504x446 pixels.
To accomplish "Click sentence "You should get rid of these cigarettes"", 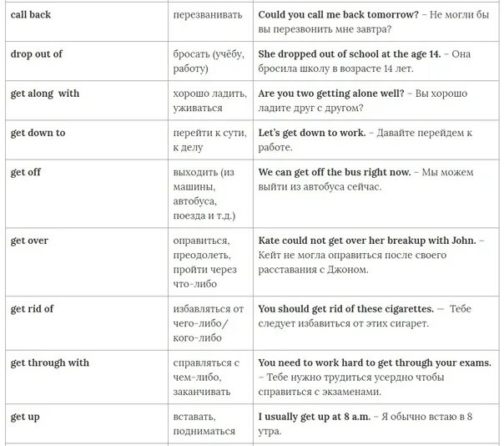I will (346, 309).
